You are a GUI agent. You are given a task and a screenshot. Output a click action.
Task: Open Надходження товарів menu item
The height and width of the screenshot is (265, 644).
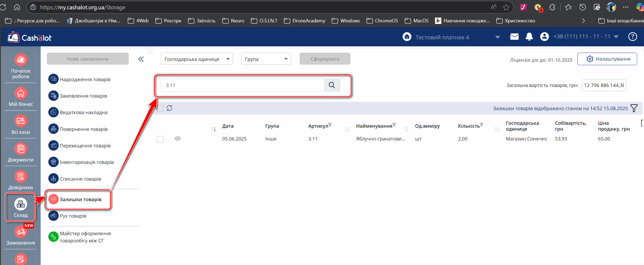coord(85,79)
